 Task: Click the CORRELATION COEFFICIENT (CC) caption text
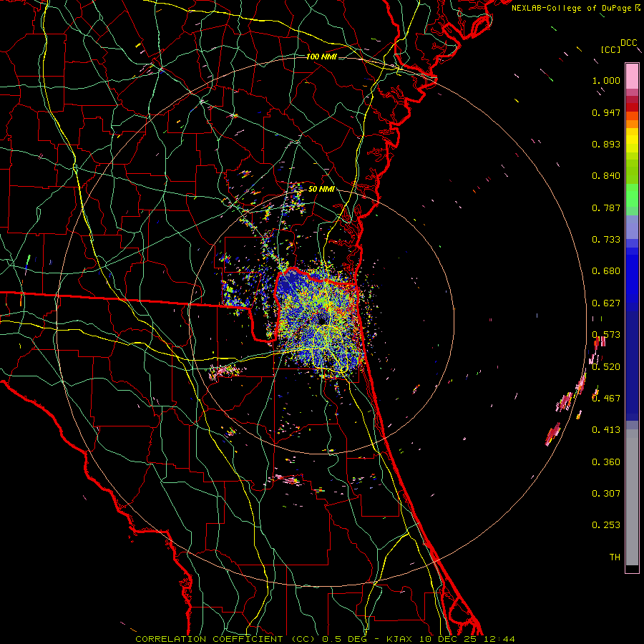point(225,639)
